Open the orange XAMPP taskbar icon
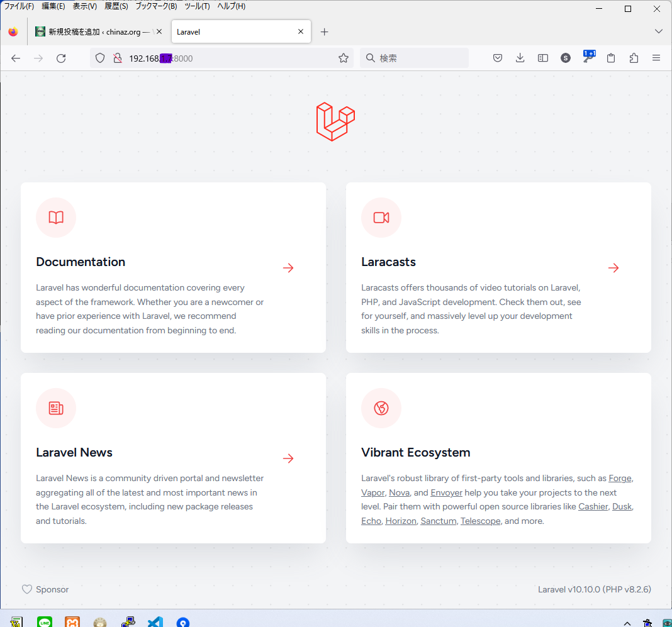This screenshot has height=627, width=672. click(x=72, y=622)
